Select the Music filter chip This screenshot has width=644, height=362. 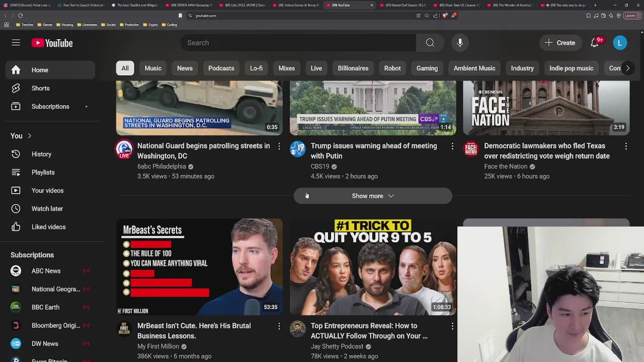(x=153, y=68)
